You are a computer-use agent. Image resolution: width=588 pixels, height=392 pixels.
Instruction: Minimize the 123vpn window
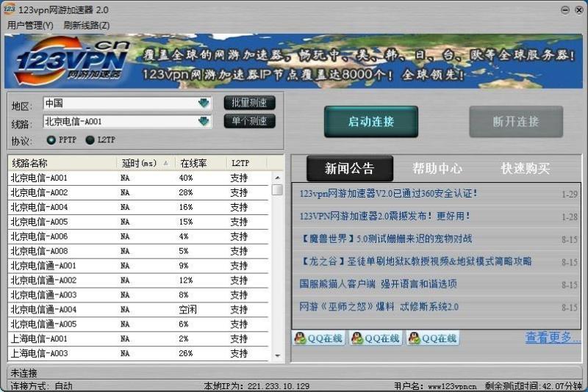tap(565, 10)
